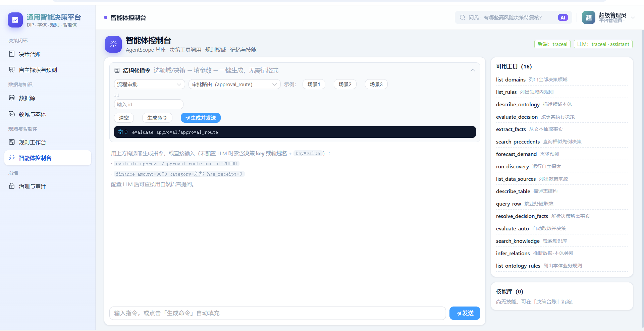Click the 结构化指令 panel icon

click(x=117, y=70)
